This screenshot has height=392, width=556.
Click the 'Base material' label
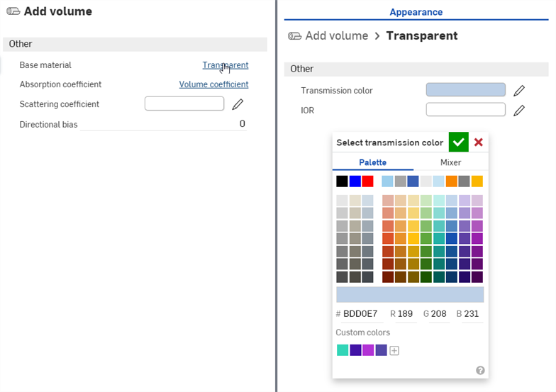click(45, 65)
